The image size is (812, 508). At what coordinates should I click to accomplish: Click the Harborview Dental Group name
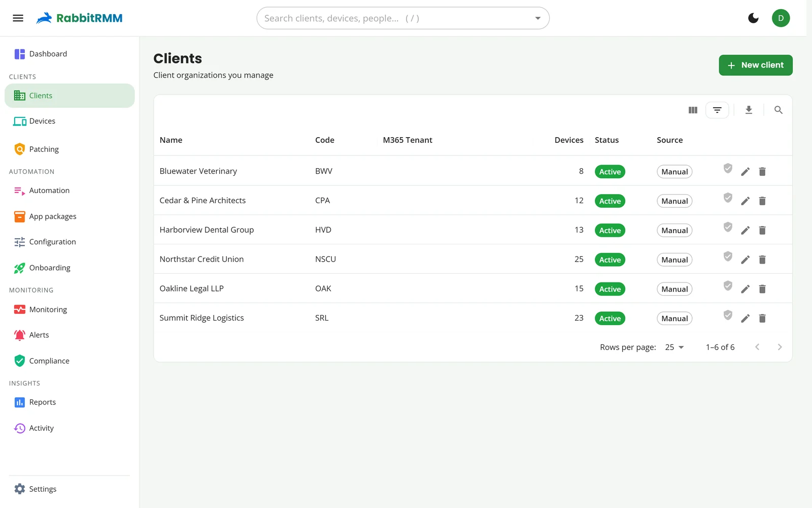click(207, 230)
